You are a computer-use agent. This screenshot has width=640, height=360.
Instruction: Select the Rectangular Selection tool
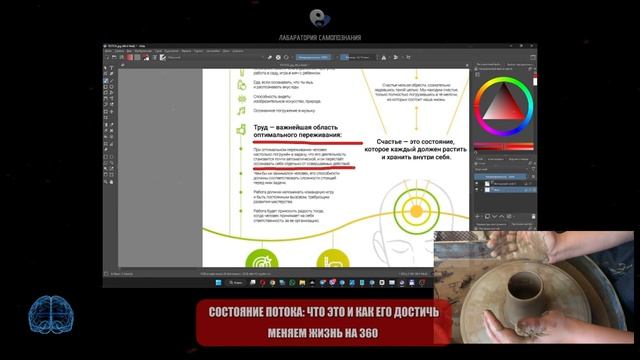coord(105,157)
